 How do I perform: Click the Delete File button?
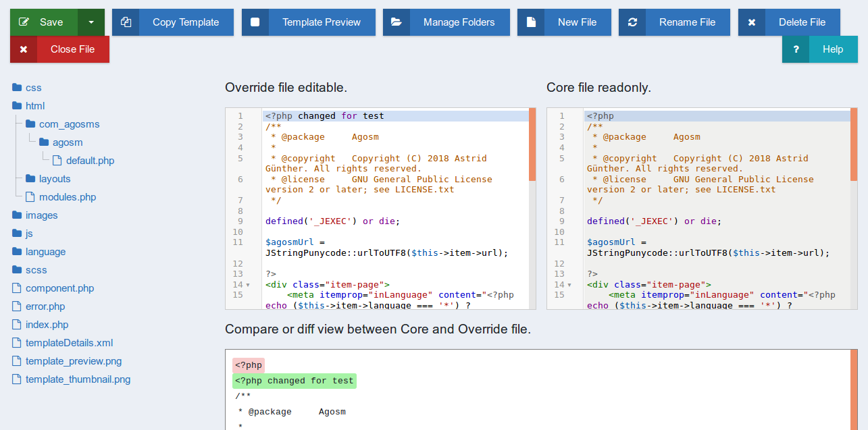[x=789, y=22]
